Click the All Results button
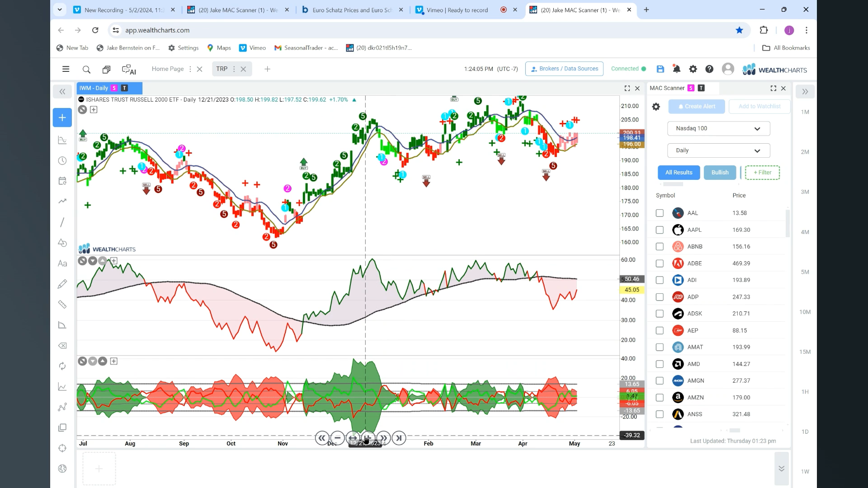The image size is (868, 488). point(679,173)
